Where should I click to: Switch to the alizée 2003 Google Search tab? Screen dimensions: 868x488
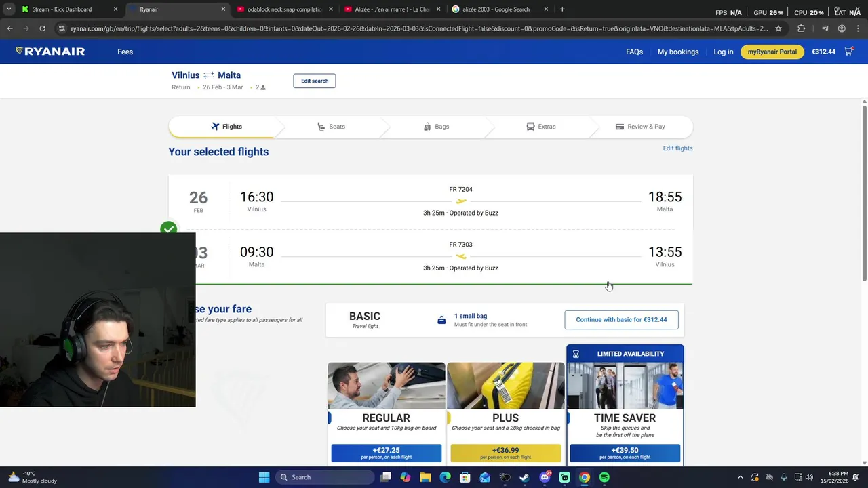[x=499, y=9]
